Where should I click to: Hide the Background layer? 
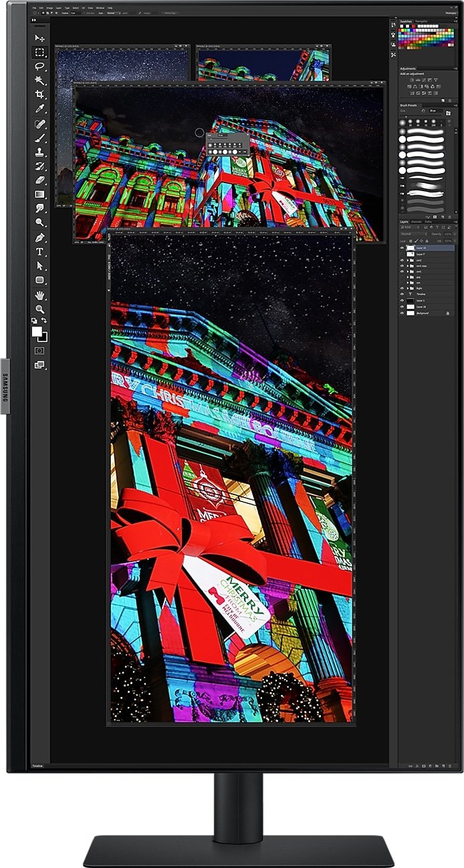(x=402, y=313)
